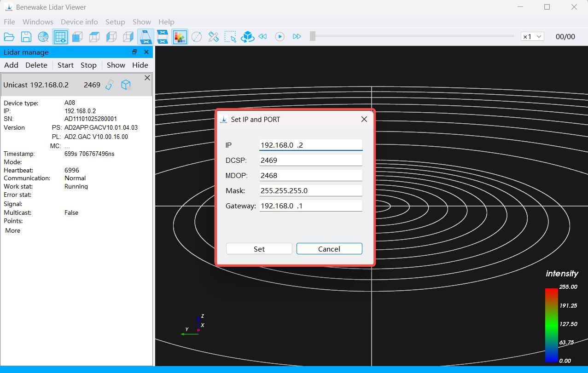
Task: Toggle the grid visibility eye icon
Action: coord(60,37)
